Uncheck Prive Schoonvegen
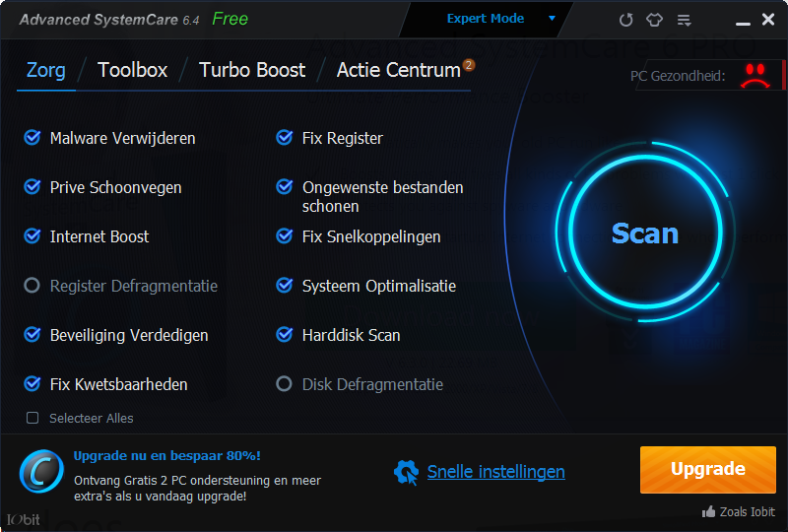The width and height of the screenshot is (788, 532). [x=33, y=186]
